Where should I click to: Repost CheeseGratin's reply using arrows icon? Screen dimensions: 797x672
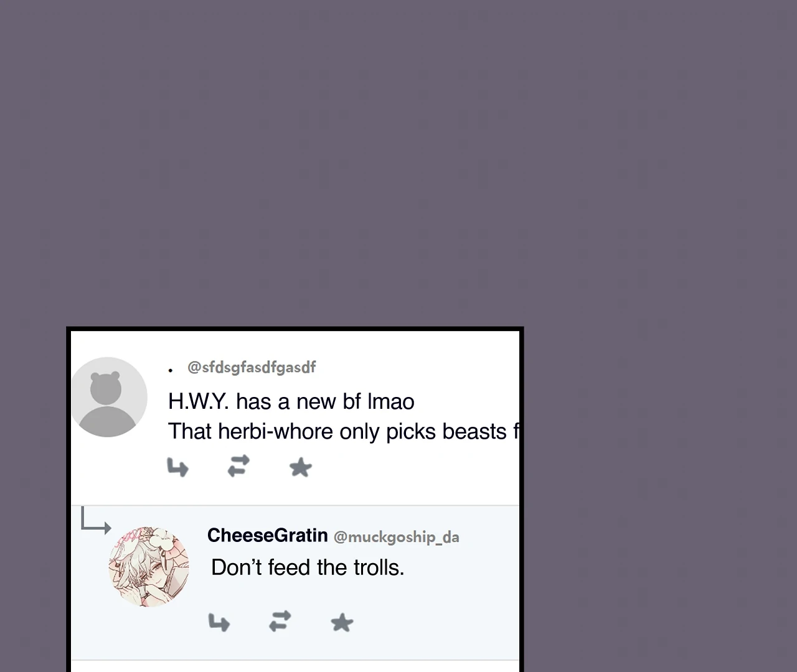click(x=280, y=621)
